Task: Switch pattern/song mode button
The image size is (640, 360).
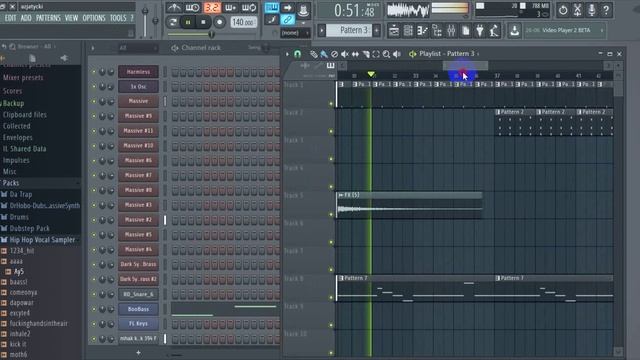Action: tap(173, 22)
